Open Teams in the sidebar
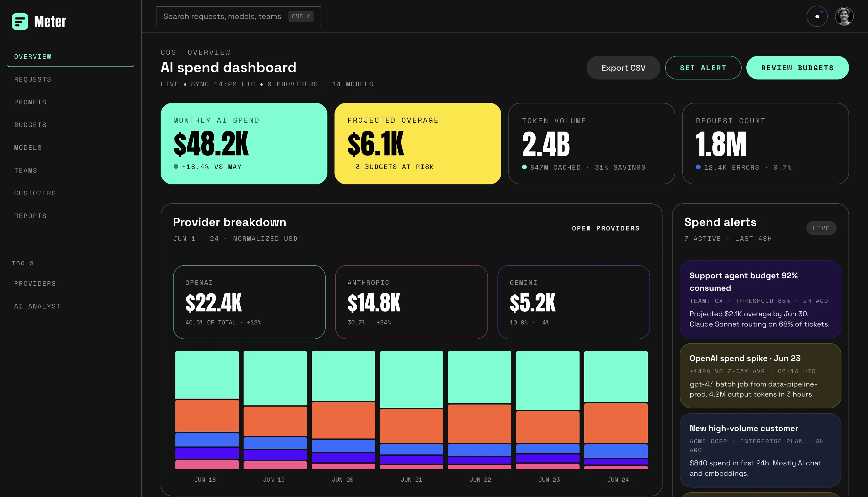 click(x=71, y=170)
